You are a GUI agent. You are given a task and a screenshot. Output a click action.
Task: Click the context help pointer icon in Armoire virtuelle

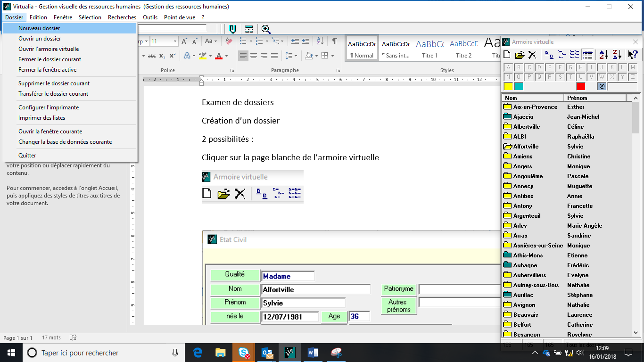point(633,55)
